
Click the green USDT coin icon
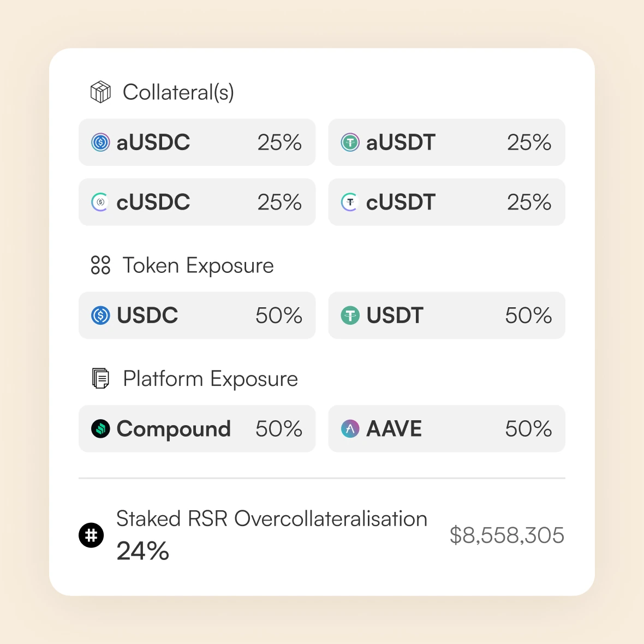[350, 315]
